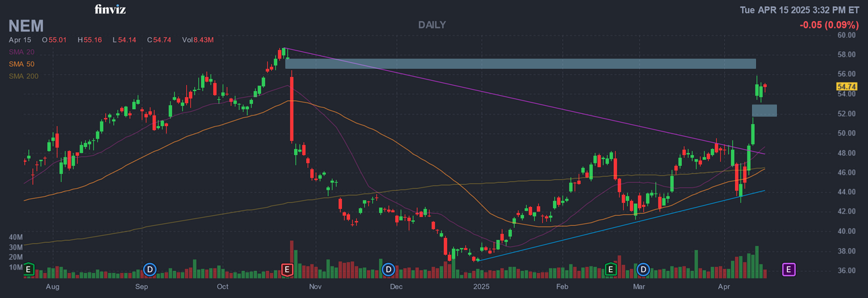This screenshot has height=298, width=868.
Task: Click the high value H55.16
Action: pyautogui.click(x=90, y=40)
